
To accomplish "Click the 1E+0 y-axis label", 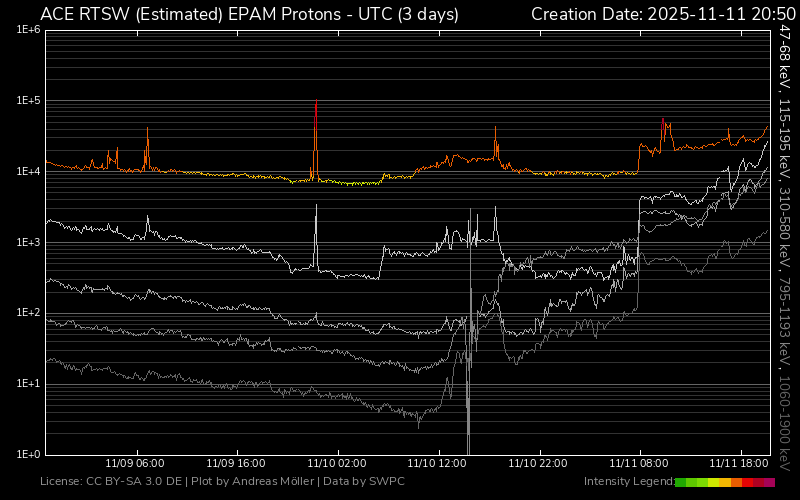I will (28, 454).
